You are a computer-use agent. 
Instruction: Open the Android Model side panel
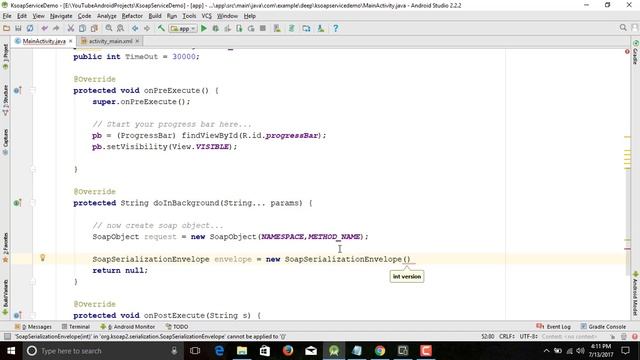[636, 294]
